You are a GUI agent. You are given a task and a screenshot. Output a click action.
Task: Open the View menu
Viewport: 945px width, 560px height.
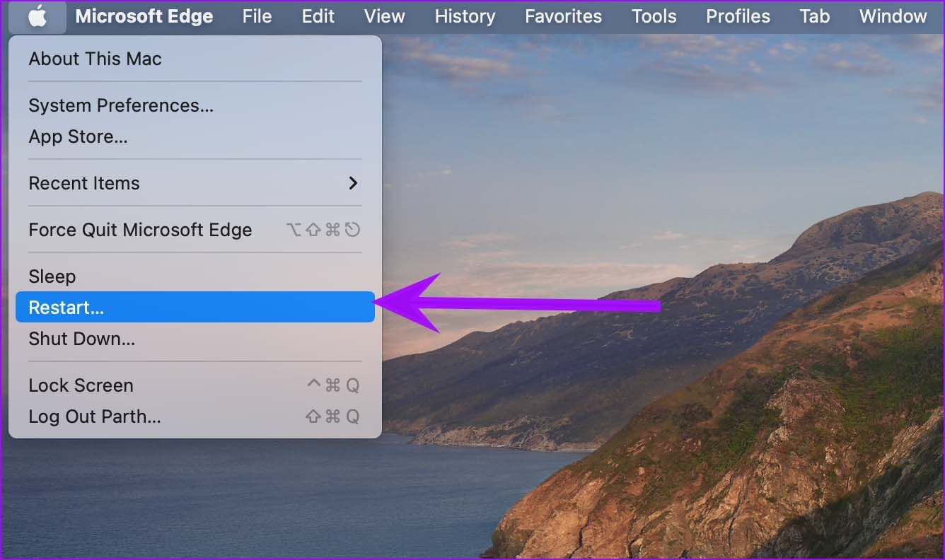tap(385, 16)
